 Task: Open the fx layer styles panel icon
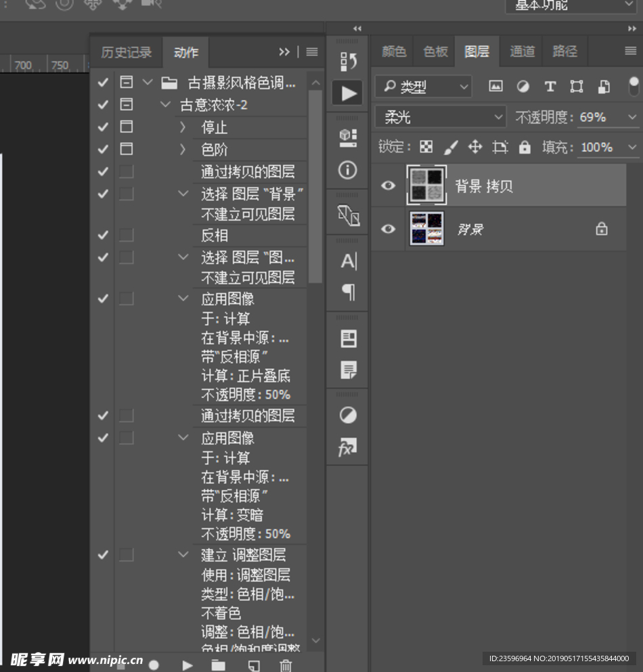pos(347,447)
